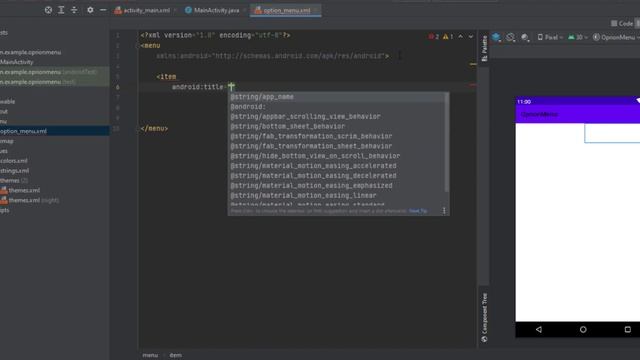Open the API 30 version dropdown
The image size is (640, 360).
pos(578,38)
